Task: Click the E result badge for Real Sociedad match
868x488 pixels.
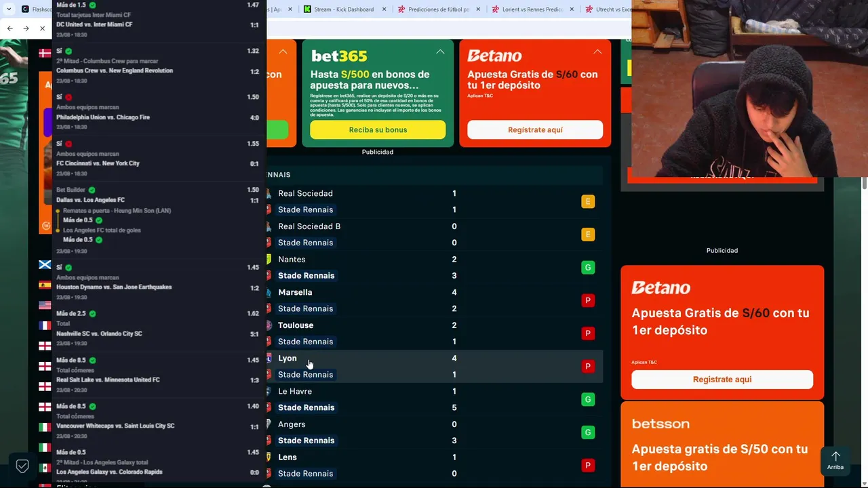Action: coord(588,201)
